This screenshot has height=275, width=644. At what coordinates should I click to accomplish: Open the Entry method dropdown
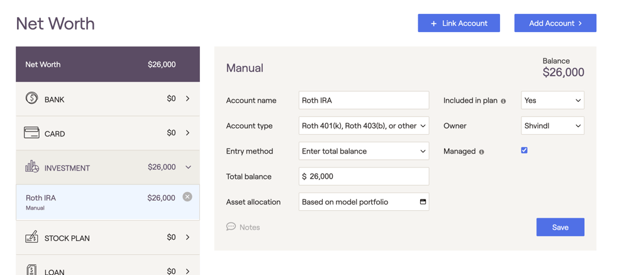coord(364,151)
